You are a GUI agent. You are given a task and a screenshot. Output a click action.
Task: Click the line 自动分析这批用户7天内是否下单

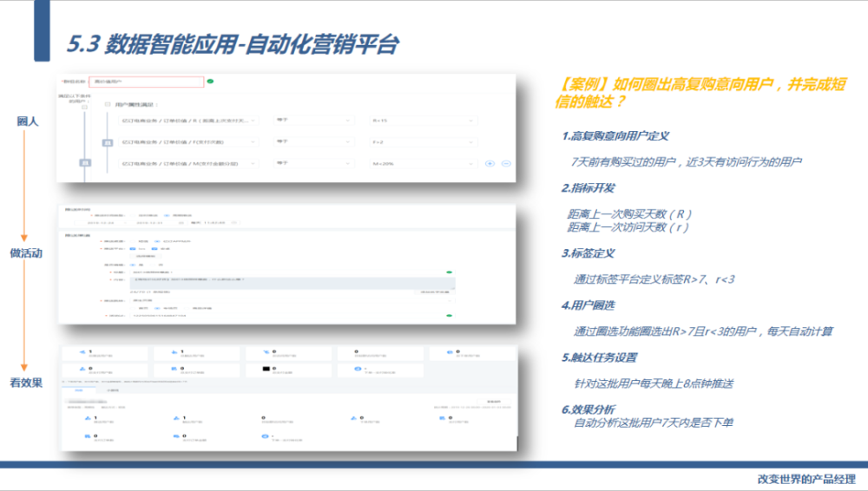tap(654, 423)
